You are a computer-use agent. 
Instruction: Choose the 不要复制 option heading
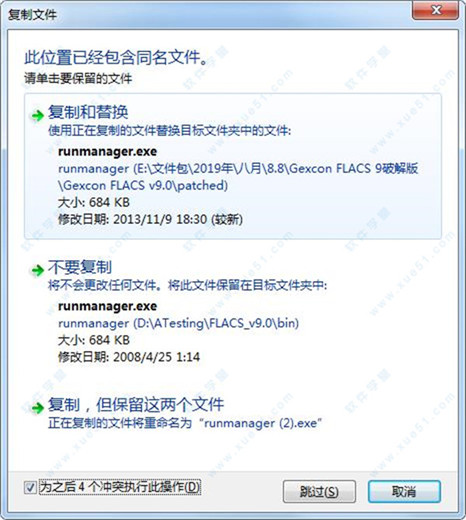point(80,267)
